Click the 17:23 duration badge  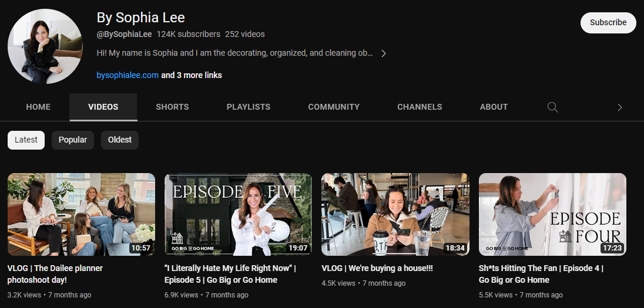(612, 248)
